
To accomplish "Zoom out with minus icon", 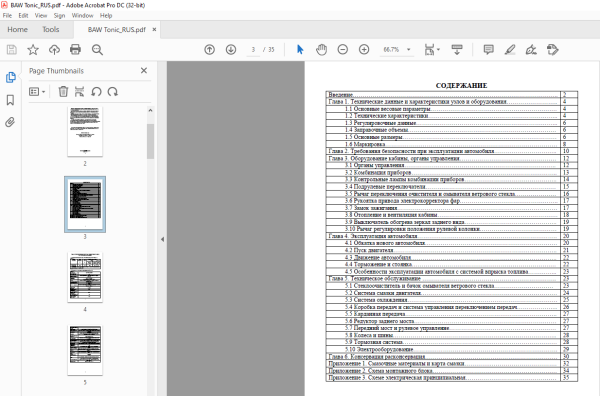I will tap(342, 49).
